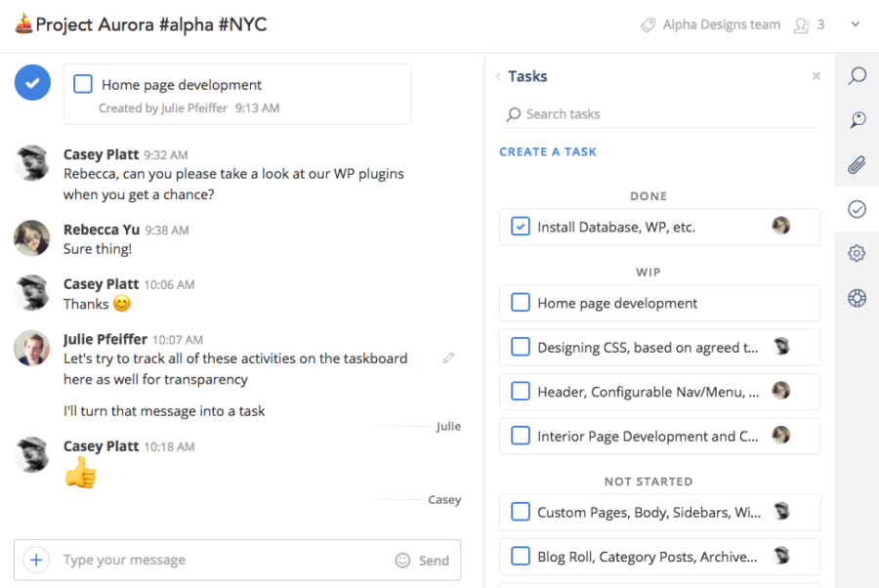Viewport: 879px width, 588px height.
Task: Edit Julie's message with pencil icon
Action: point(448,357)
